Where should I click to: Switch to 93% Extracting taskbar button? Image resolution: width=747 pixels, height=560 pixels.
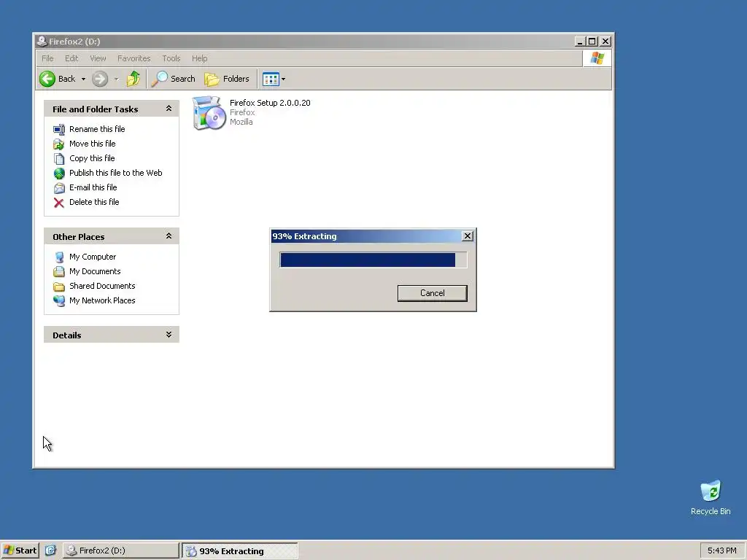(239, 551)
